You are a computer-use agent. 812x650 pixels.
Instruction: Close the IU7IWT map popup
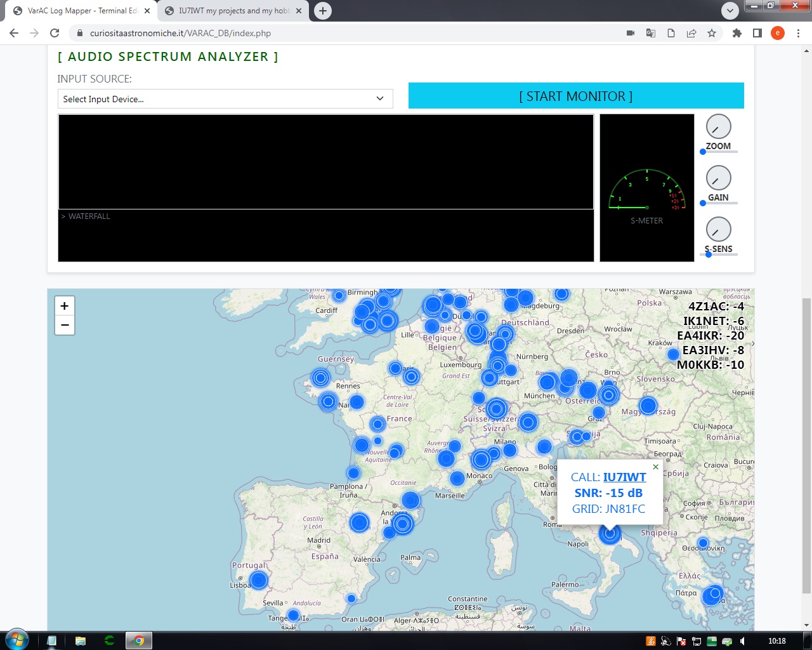[x=656, y=467]
